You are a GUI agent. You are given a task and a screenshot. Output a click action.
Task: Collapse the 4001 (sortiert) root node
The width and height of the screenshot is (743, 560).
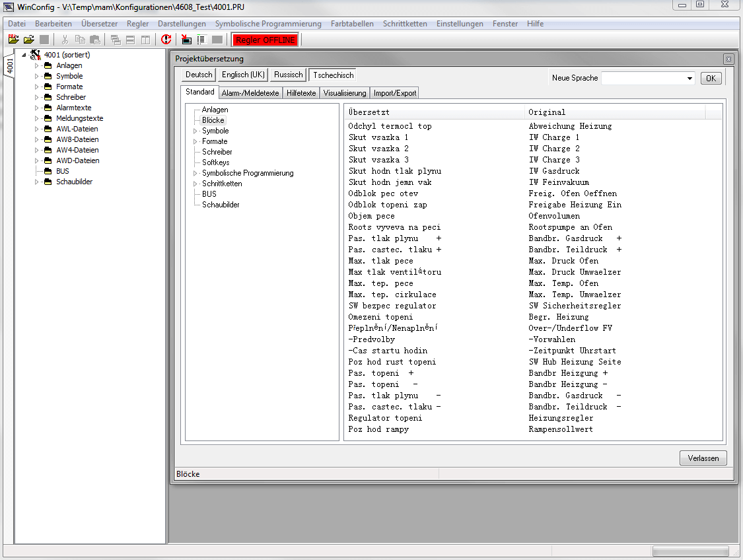[x=24, y=55]
